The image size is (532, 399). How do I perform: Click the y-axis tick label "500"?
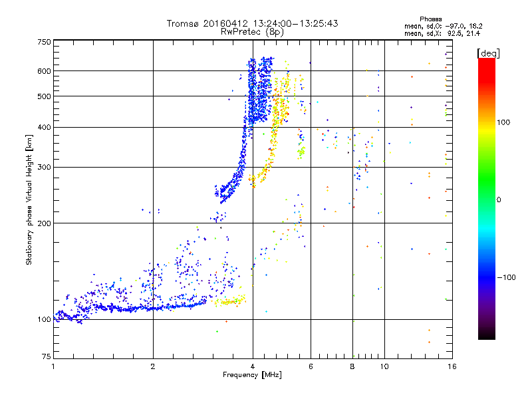pyautogui.click(x=44, y=96)
